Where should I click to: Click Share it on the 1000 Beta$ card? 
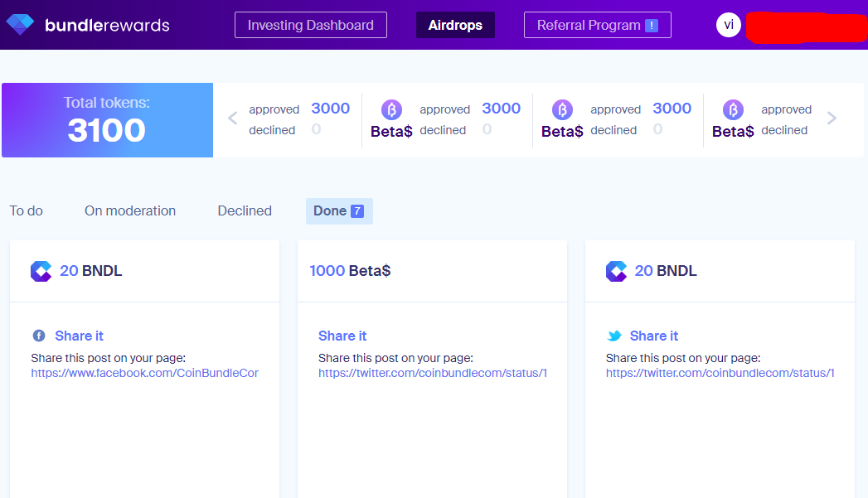click(x=342, y=336)
